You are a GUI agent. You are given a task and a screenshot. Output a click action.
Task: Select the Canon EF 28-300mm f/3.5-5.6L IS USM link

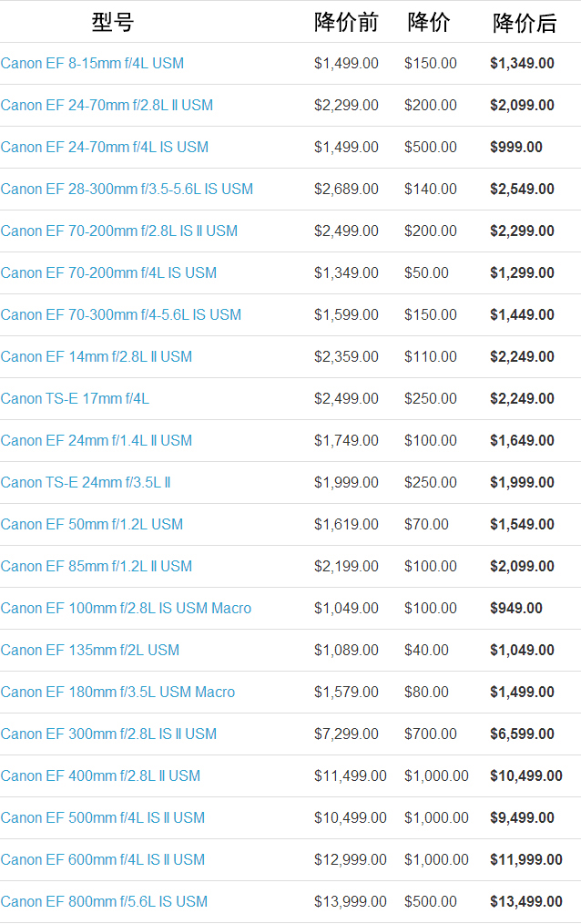127,190
